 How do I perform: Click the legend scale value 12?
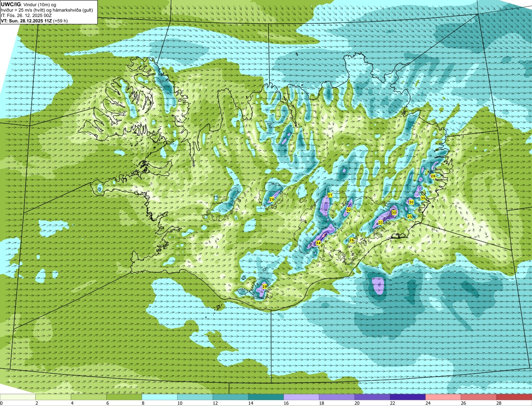pyautogui.click(x=215, y=403)
